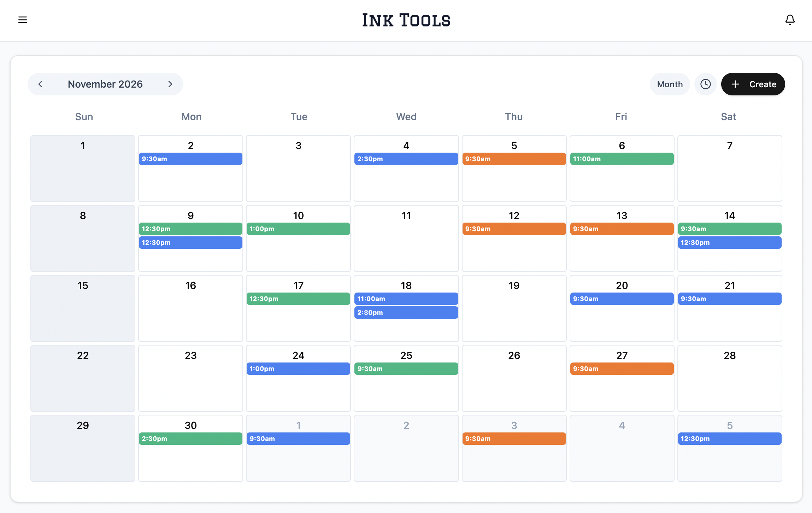The image size is (812, 513).
Task: Click the November 2026 label
Action: pyautogui.click(x=105, y=84)
